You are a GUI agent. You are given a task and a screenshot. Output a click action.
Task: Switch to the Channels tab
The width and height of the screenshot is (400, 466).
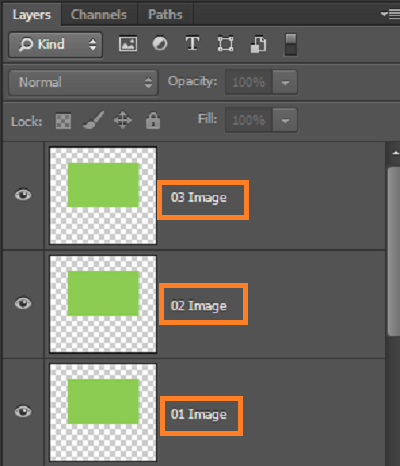click(x=99, y=15)
